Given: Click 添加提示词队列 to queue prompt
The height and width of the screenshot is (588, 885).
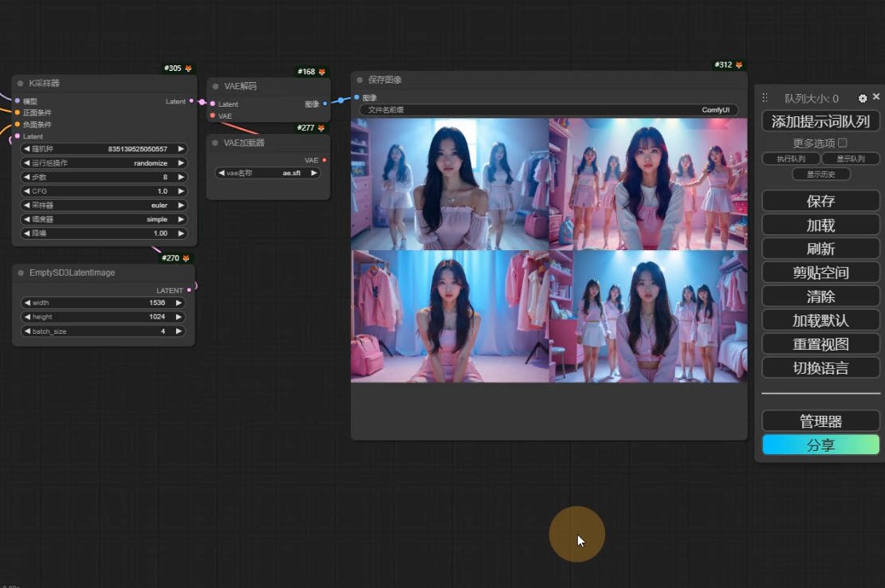Looking at the screenshot, I should coord(820,121).
